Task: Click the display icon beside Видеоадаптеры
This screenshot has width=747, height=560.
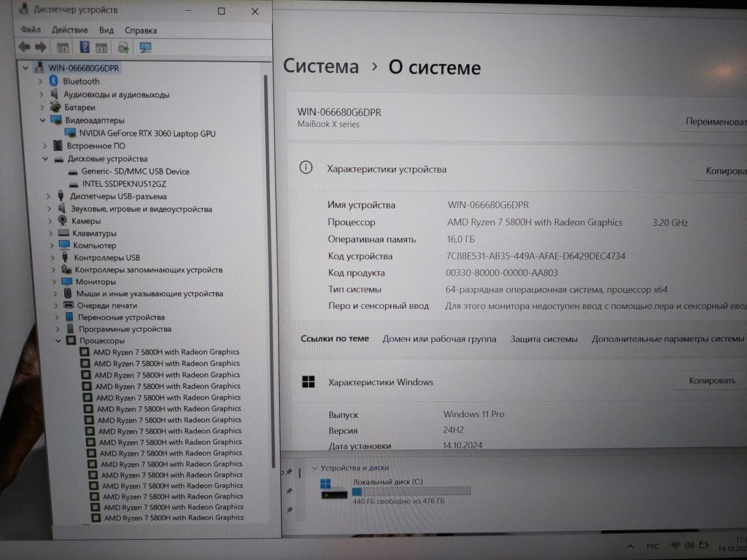Action: 56,120
